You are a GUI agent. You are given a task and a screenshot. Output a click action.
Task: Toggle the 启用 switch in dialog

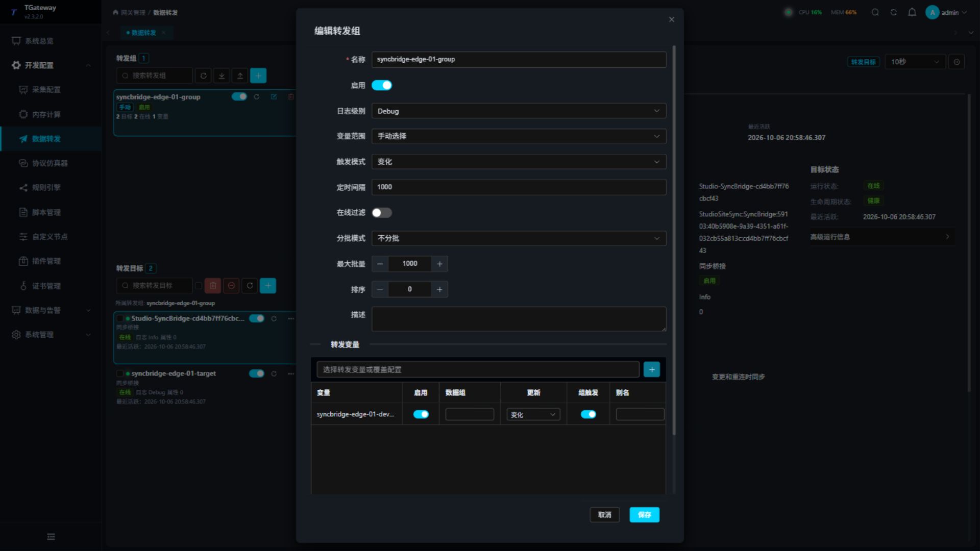pyautogui.click(x=382, y=85)
